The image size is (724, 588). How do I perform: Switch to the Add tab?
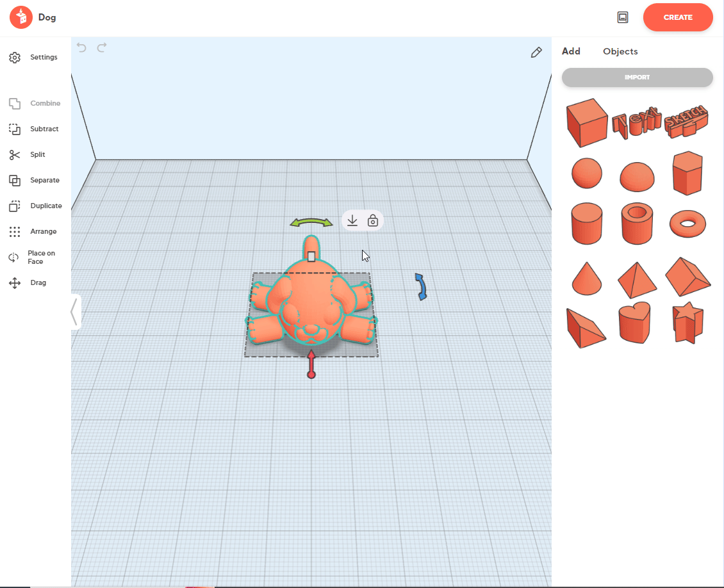click(x=571, y=52)
